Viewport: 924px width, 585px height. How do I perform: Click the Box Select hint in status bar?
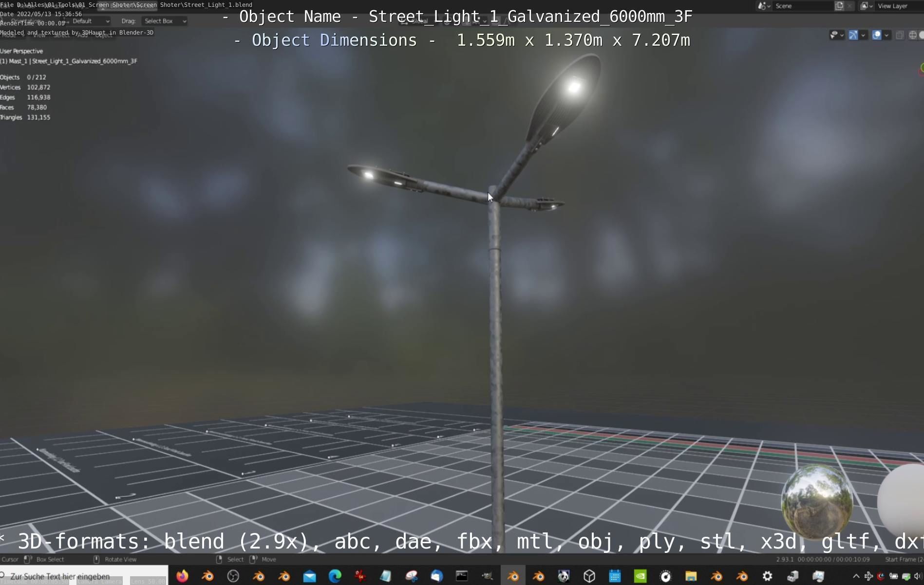(x=44, y=560)
